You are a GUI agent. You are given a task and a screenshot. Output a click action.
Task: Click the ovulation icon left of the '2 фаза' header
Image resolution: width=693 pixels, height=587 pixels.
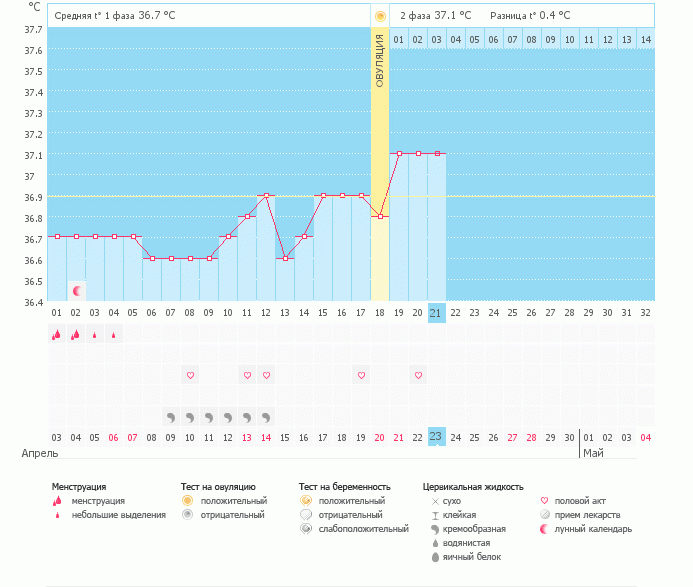[379, 16]
